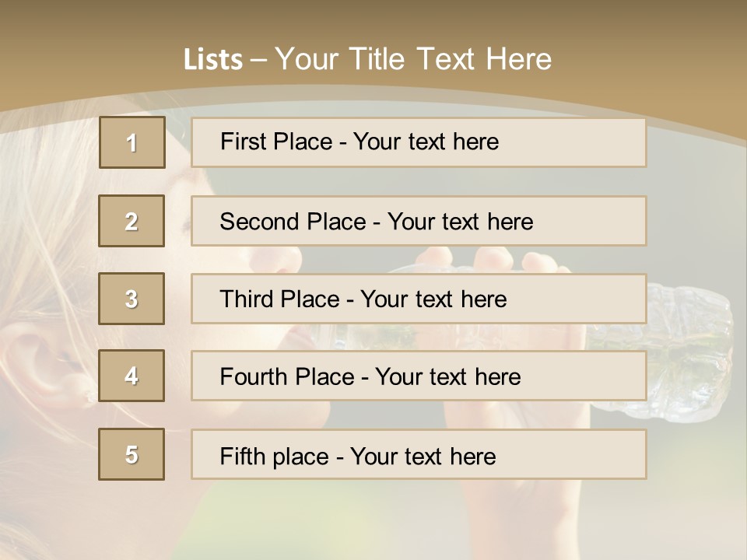This screenshot has height=560, width=747.
Task: Click the "First Place - Your text here" bar
Action: point(419,142)
